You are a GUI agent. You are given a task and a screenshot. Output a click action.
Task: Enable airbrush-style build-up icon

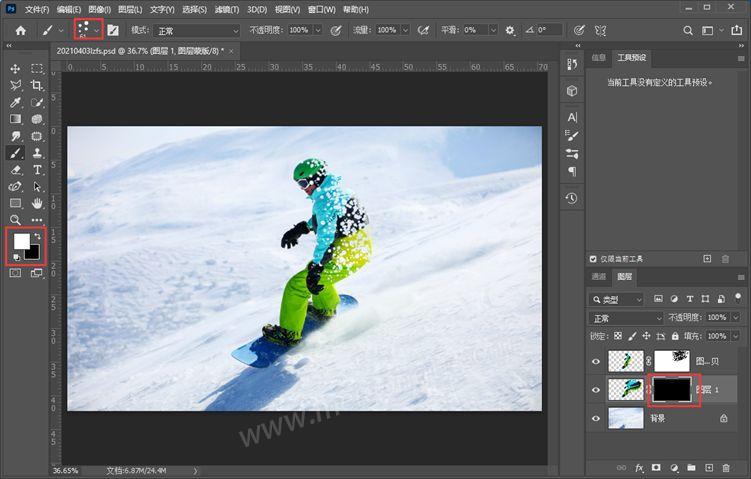click(x=423, y=31)
